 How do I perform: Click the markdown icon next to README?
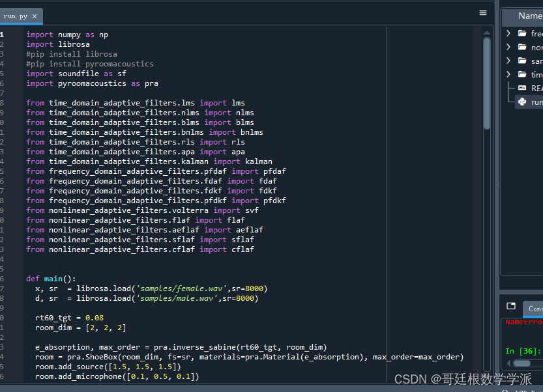(x=521, y=88)
